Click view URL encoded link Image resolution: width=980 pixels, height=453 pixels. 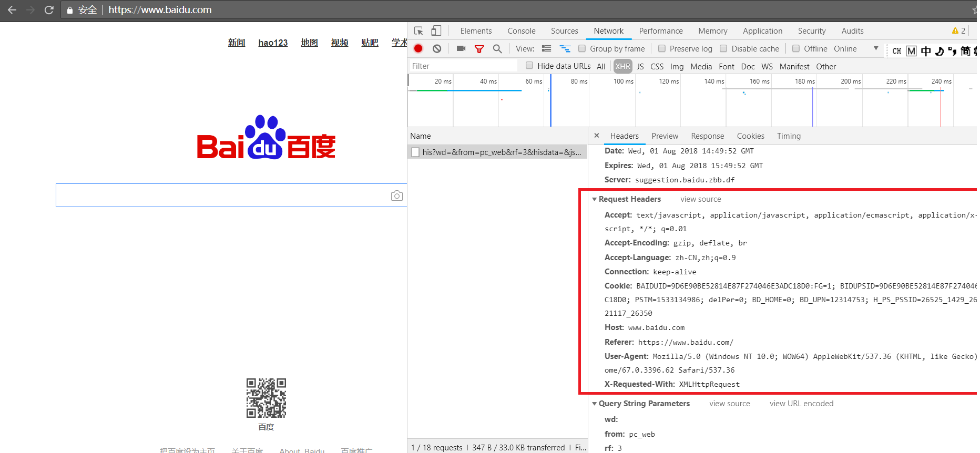click(x=802, y=404)
